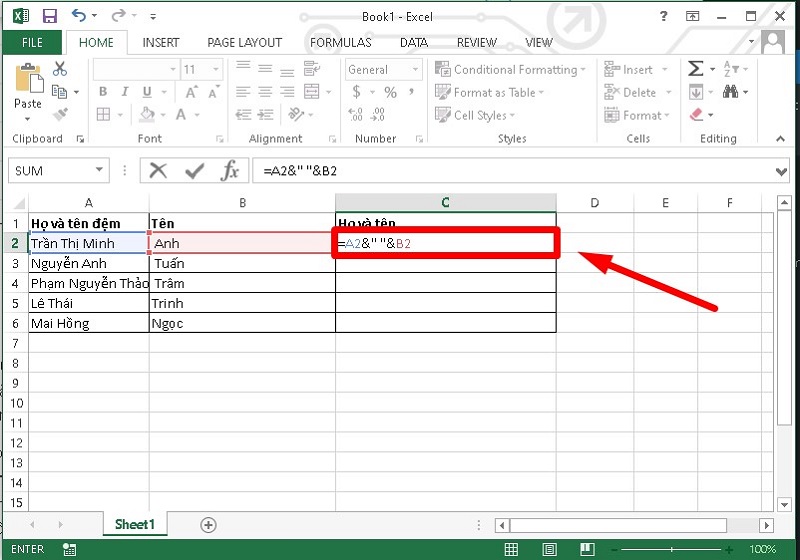Add a new sheet plus button
This screenshot has width=800, height=560.
click(208, 525)
